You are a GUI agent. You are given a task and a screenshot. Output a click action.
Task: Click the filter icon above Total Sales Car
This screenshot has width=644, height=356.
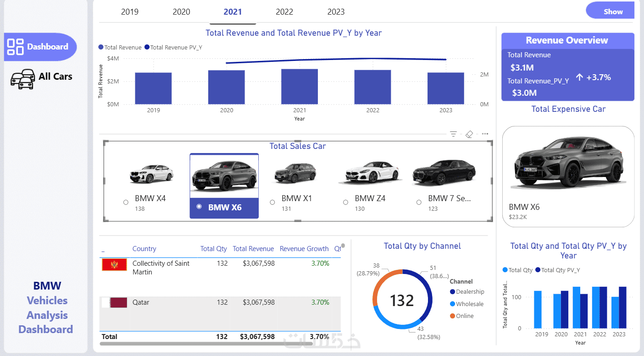point(453,134)
